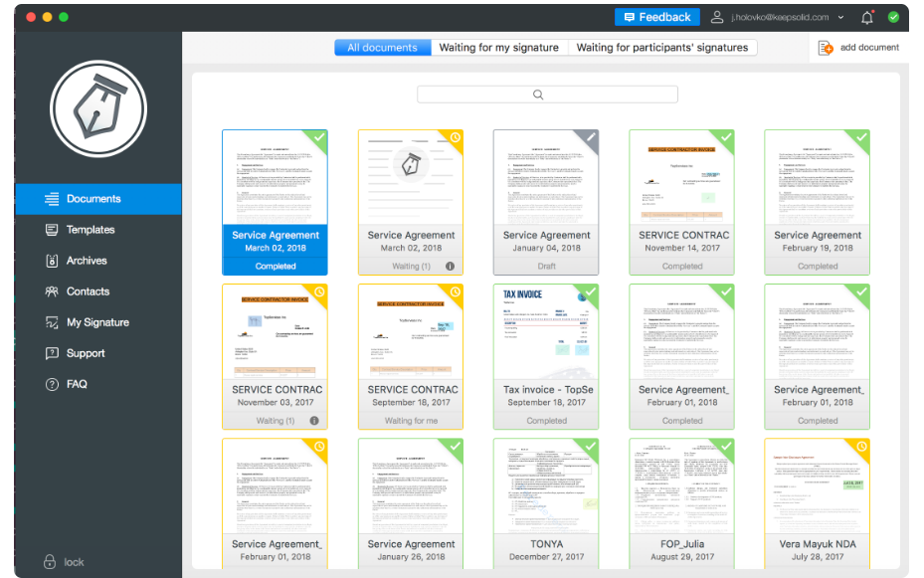The image size is (924, 578).
Task: Click the search magnifier icon
Action: tap(538, 95)
